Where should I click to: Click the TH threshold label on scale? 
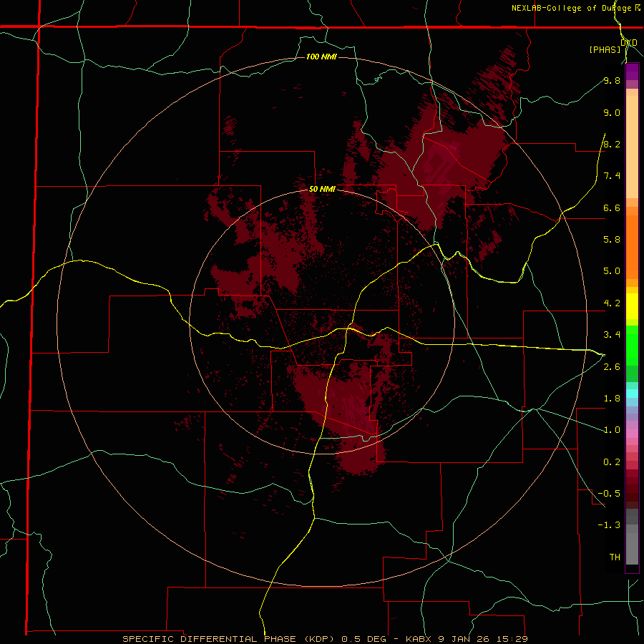pos(615,557)
